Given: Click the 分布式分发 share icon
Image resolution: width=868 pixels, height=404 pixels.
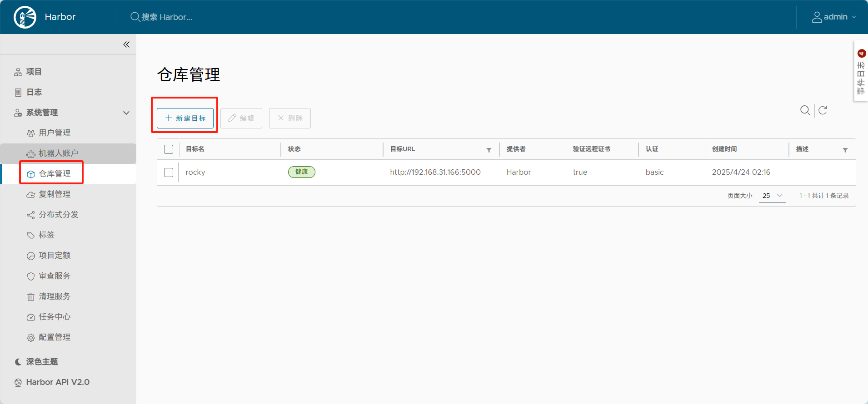Looking at the screenshot, I should pos(31,215).
